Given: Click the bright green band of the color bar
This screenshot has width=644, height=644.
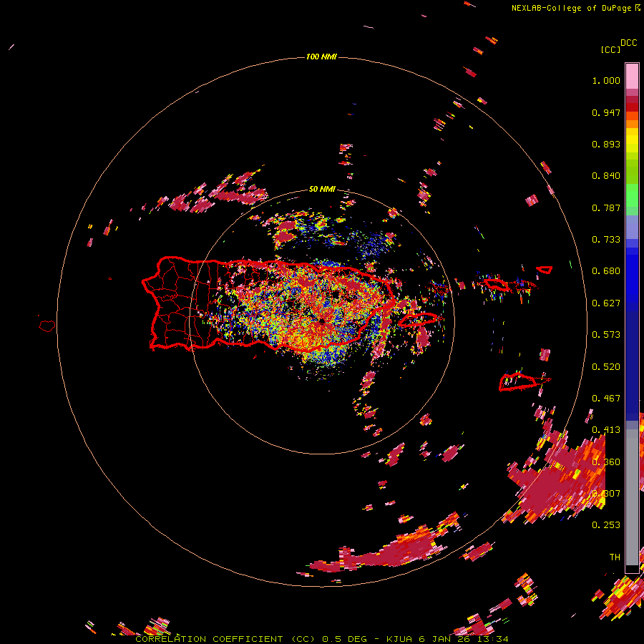Looking at the screenshot, I should pyautogui.click(x=632, y=195).
